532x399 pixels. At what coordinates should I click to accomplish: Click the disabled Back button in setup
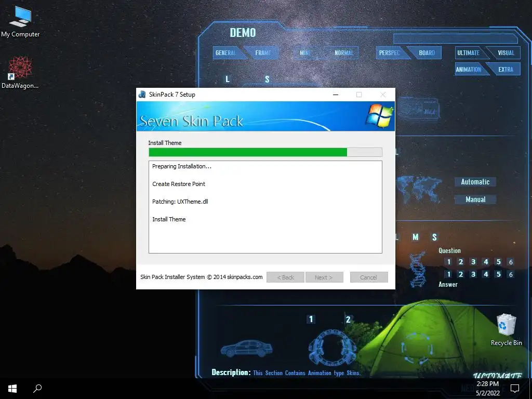285,277
